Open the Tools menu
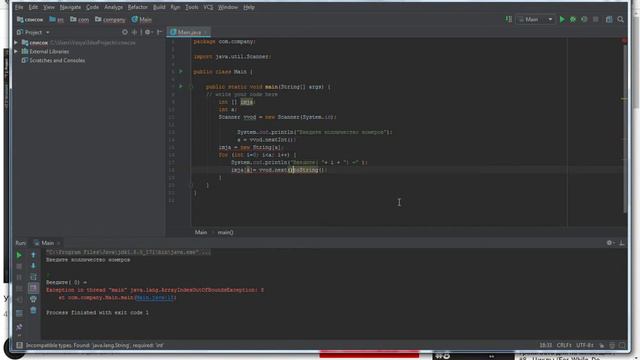 pyautogui.click(x=191, y=7)
